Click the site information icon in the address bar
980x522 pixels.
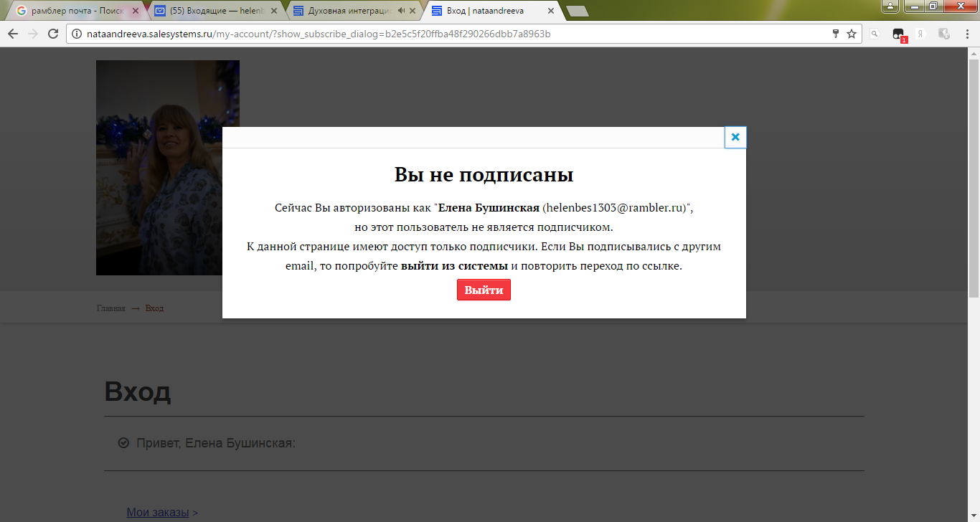[x=77, y=34]
